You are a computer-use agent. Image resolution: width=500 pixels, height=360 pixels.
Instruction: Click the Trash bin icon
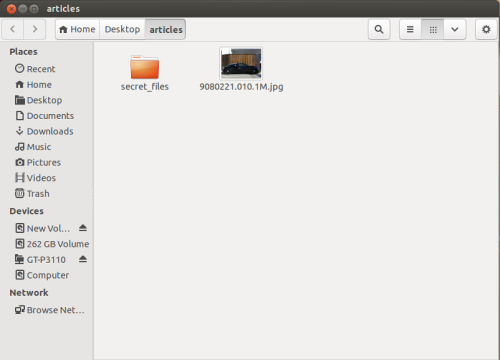(x=20, y=193)
